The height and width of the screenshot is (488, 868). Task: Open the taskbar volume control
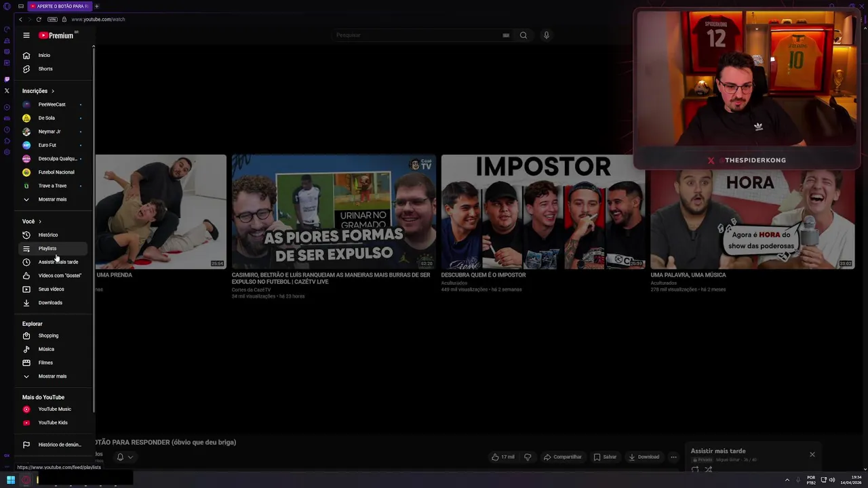[x=832, y=480]
